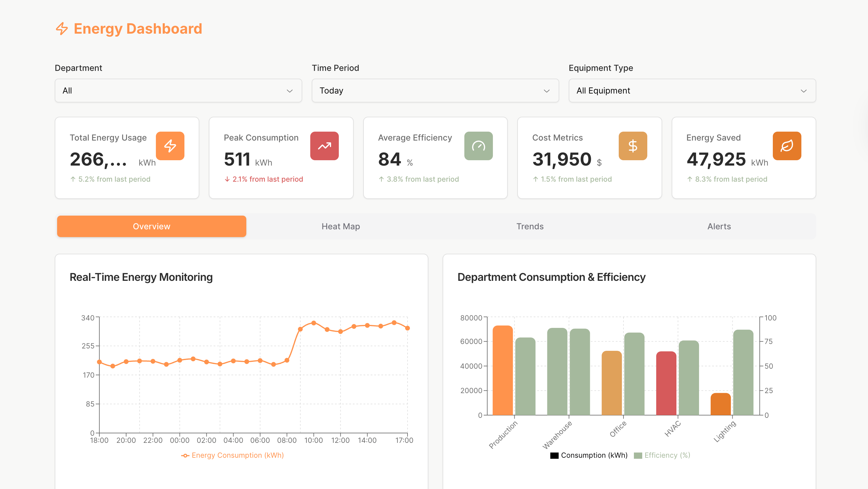
Task: Open the All Equipment dropdown
Action: 692,91
